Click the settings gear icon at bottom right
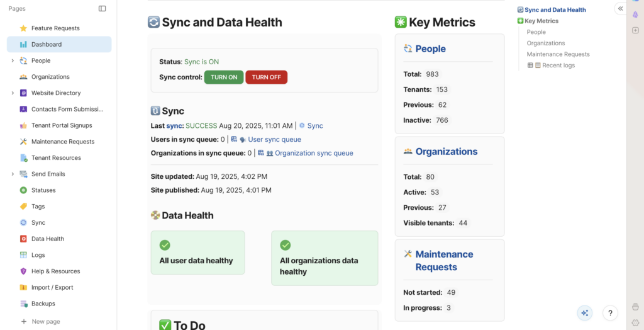Screen dimensions: 644x330 [x=635, y=322]
